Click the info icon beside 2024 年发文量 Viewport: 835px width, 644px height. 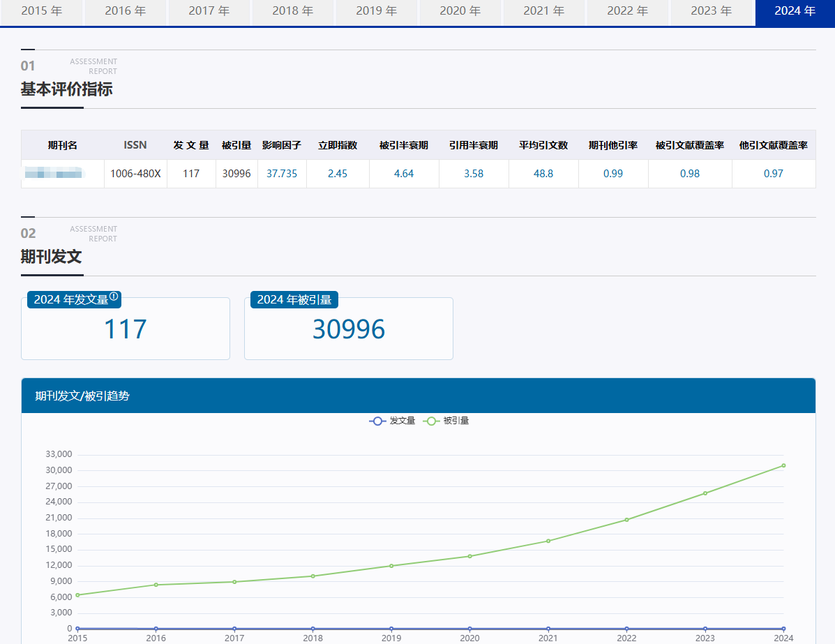(x=114, y=297)
